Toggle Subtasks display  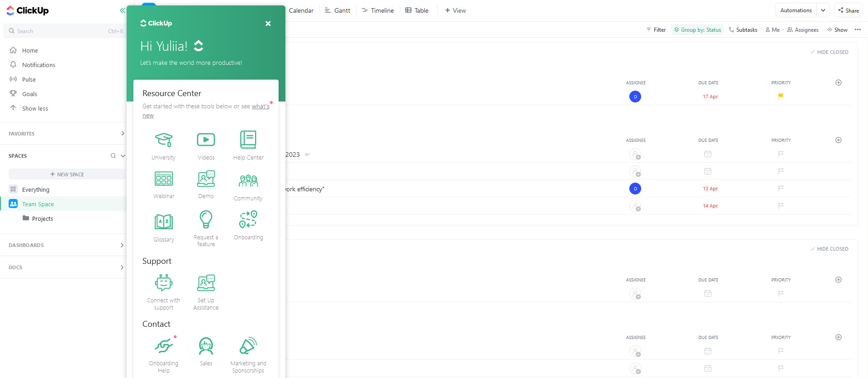coord(743,30)
